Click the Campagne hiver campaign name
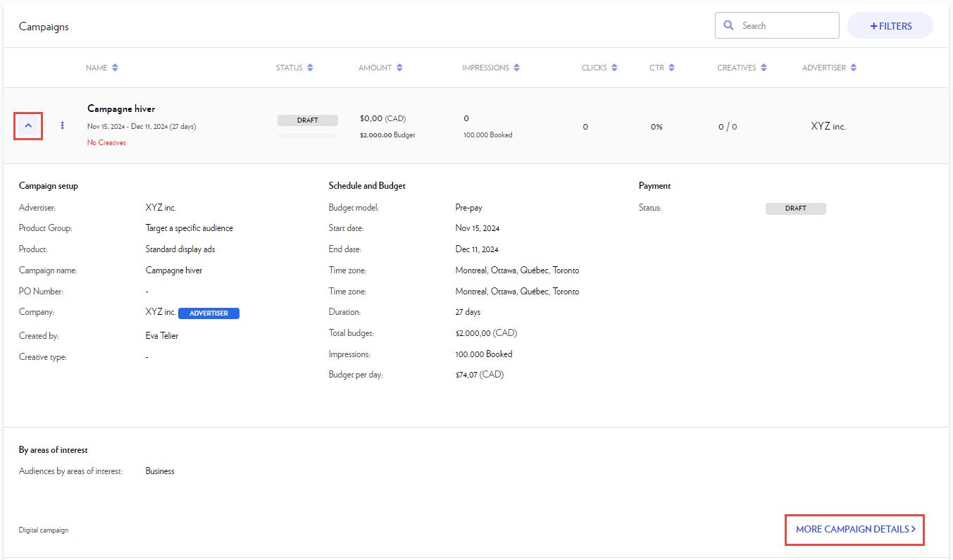The height and width of the screenshot is (560, 953). [x=121, y=108]
